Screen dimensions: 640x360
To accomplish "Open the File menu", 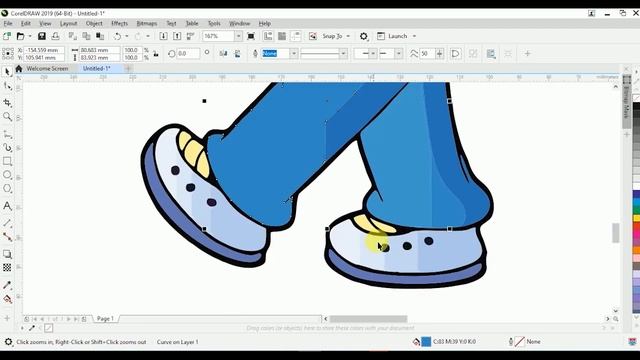I will pos(8,24).
